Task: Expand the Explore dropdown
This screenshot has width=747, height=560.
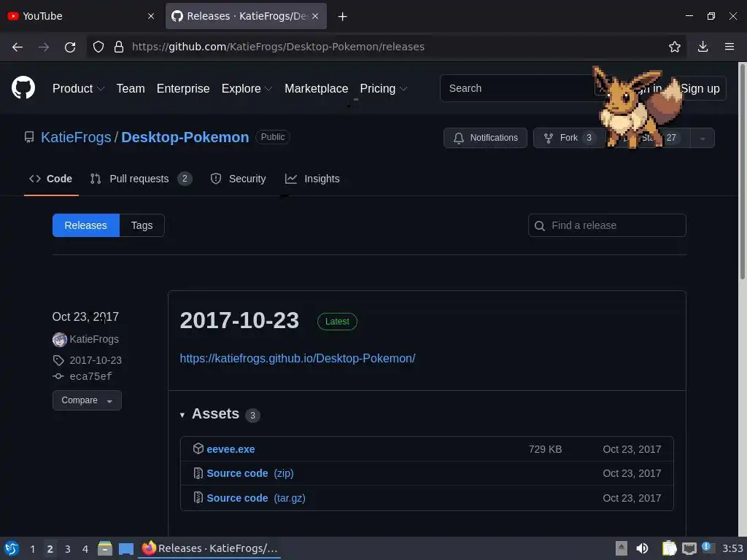Action: (247, 88)
